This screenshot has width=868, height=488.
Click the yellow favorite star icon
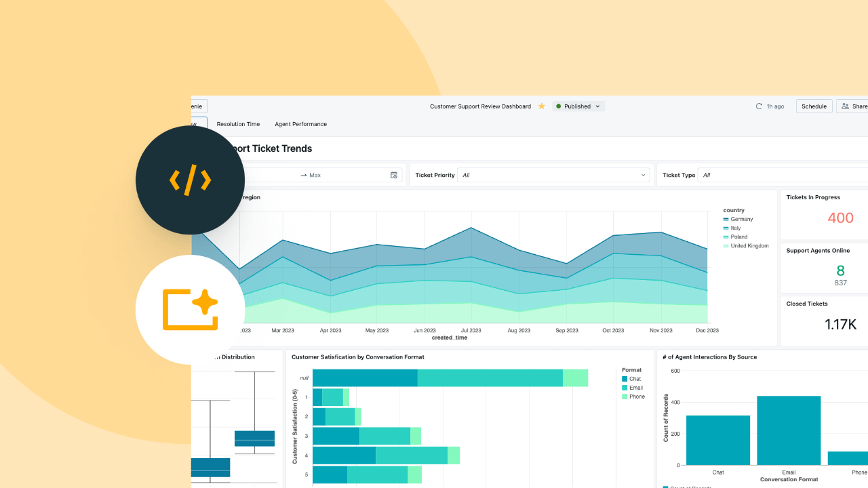click(x=541, y=106)
